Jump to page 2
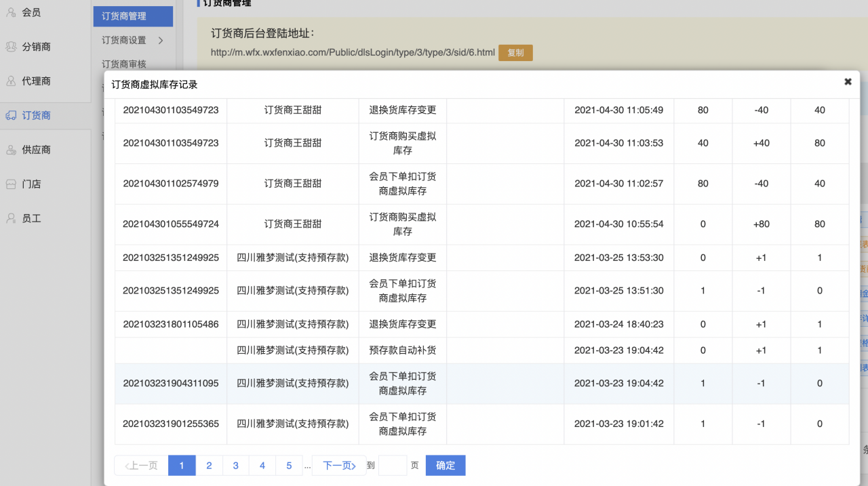 click(x=209, y=465)
